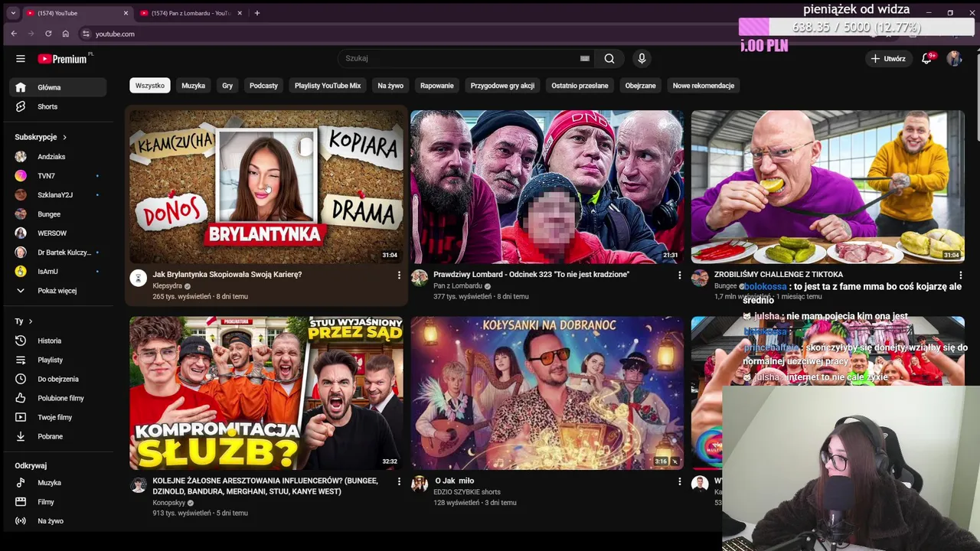Select the Podcasty filter chip
This screenshot has width=980, height=551.
coord(263,86)
